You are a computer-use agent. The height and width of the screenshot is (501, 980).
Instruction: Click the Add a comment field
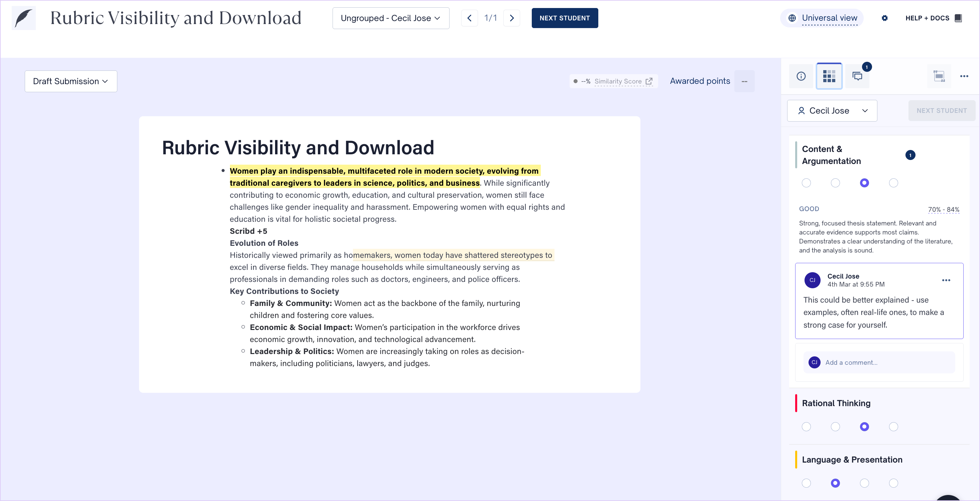(x=879, y=362)
